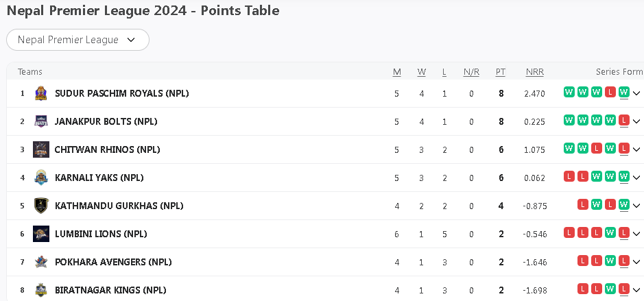Expand the Kathmandu Gurkhas row chevron
The height and width of the screenshot is (301, 644).
[636, 206]
